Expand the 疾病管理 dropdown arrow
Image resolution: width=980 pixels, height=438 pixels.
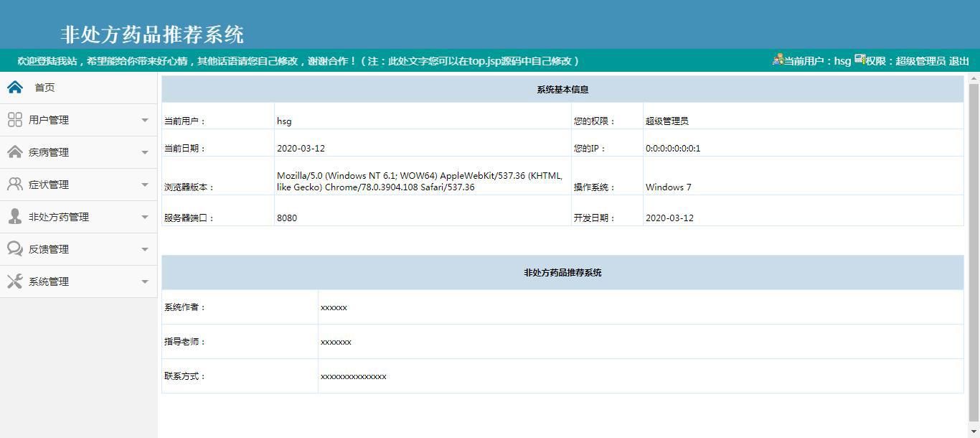145,152
